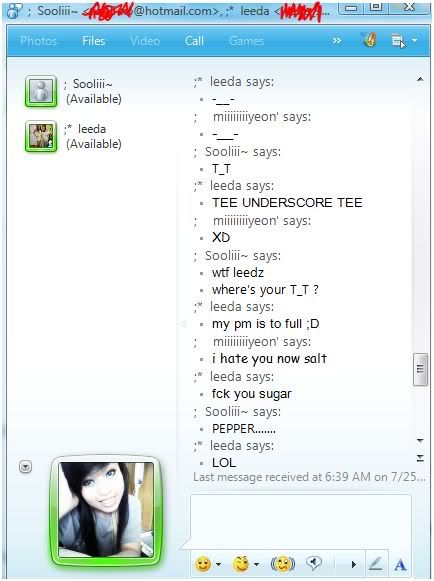Click the voice clip speech bubble icon
Image resolution: width=434 pixels, height=581 pixels.
point(314,563)
